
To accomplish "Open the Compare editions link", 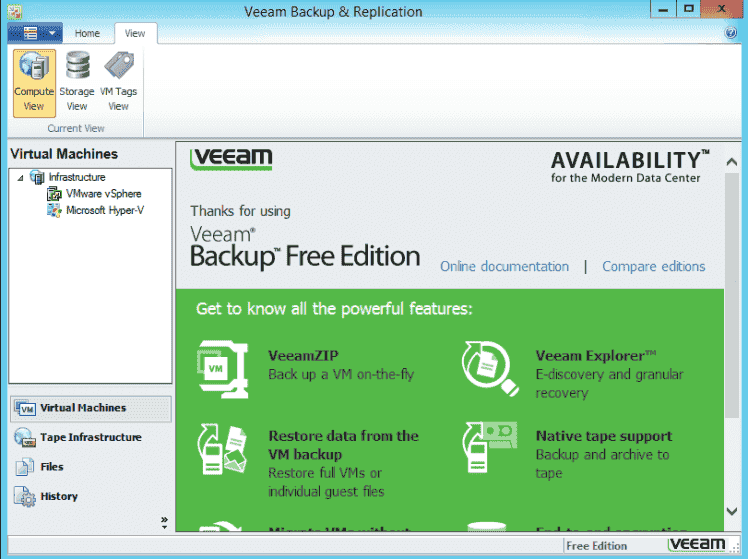I will click(x=654, y=266).
